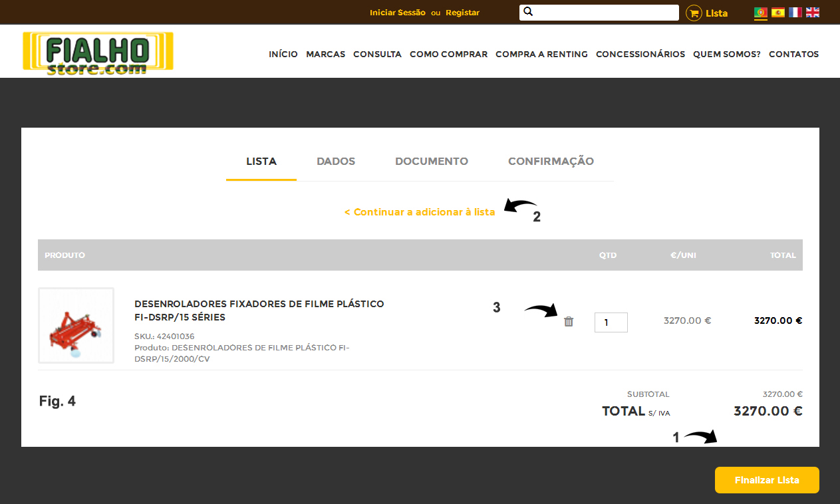This screenshot has width=840, height=504.
Task: Click the trash icon to remove product
Action: coord(569,322)
